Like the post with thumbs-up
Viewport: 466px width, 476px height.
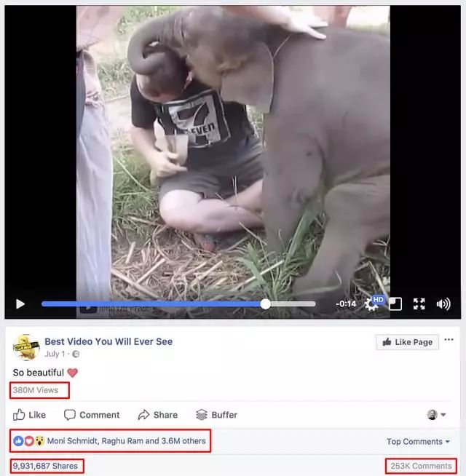(29, 415)
